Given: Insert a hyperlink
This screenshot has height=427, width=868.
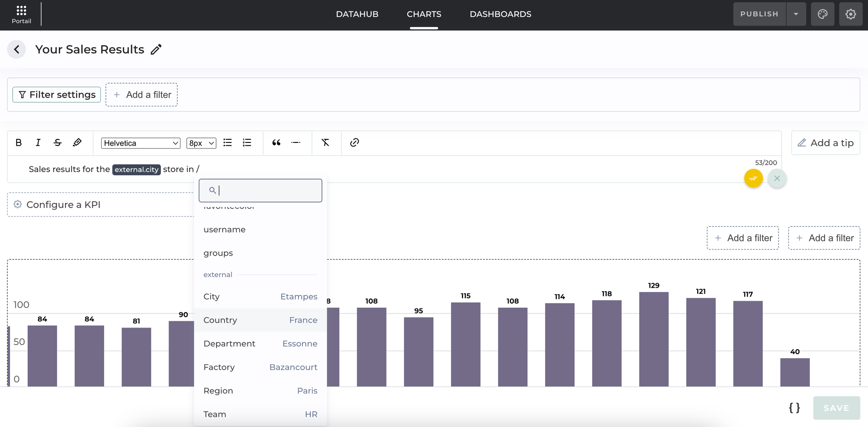Looking at the screenshot, I should pyautogui.click(x=354, y=143).
